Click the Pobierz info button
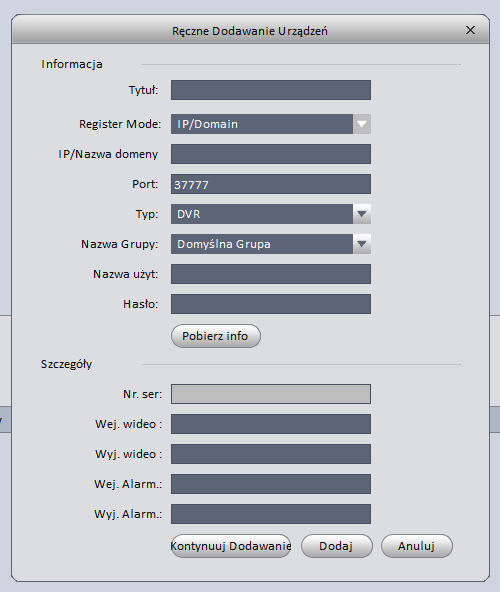Screen dimensions: 500x592 click(x=216, y=336)
